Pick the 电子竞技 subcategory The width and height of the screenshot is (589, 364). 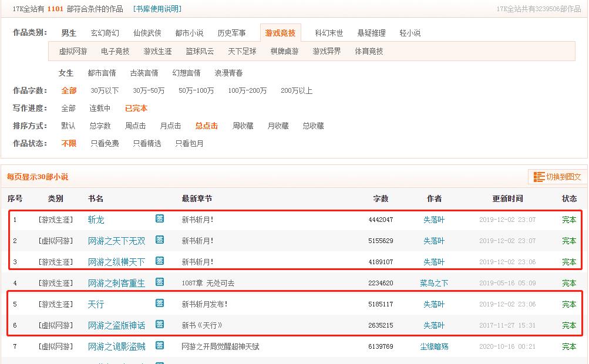click(115, 52)
